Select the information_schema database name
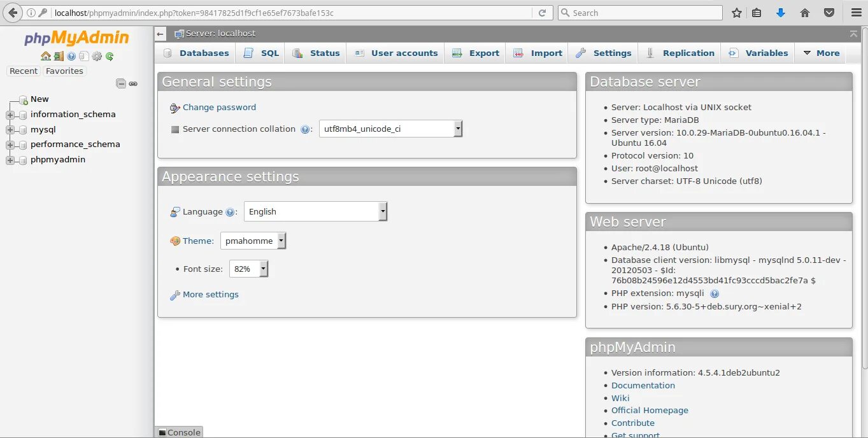868x438 pixels. tap(73, 115)
